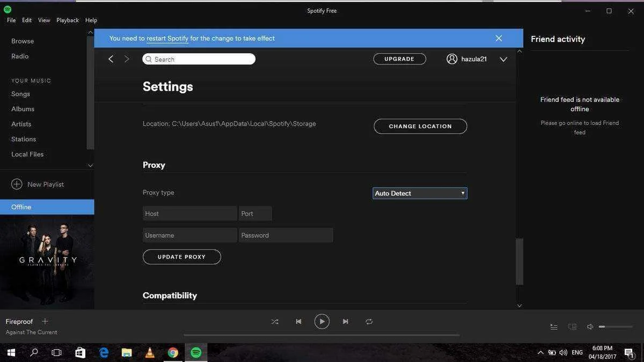Open Microsoft Edge from taskbar
Image resolution: width=644 pixels, height=362 pixels.
(x=104, y=352)
